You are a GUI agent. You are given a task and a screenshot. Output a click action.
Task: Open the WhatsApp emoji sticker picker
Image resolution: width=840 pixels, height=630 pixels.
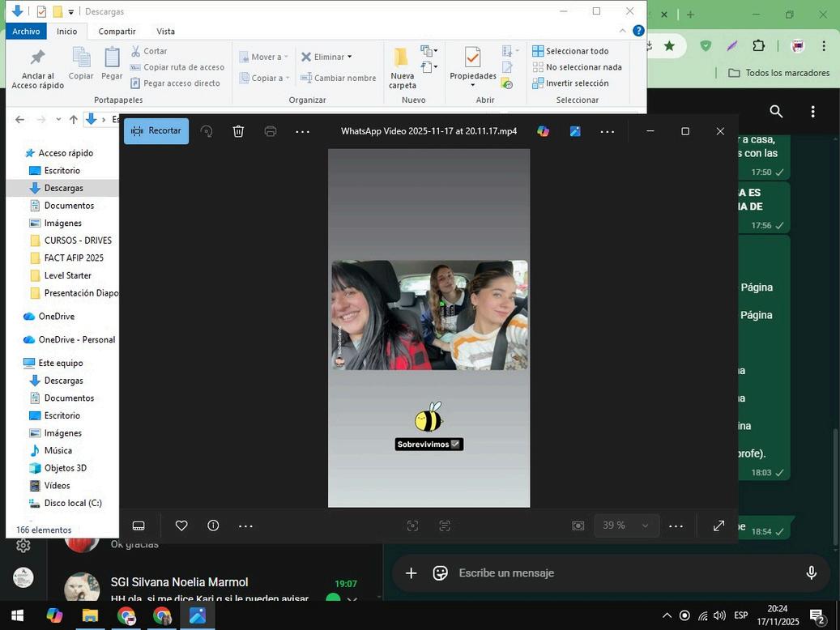pyautogui.click(x=440, y=573)
